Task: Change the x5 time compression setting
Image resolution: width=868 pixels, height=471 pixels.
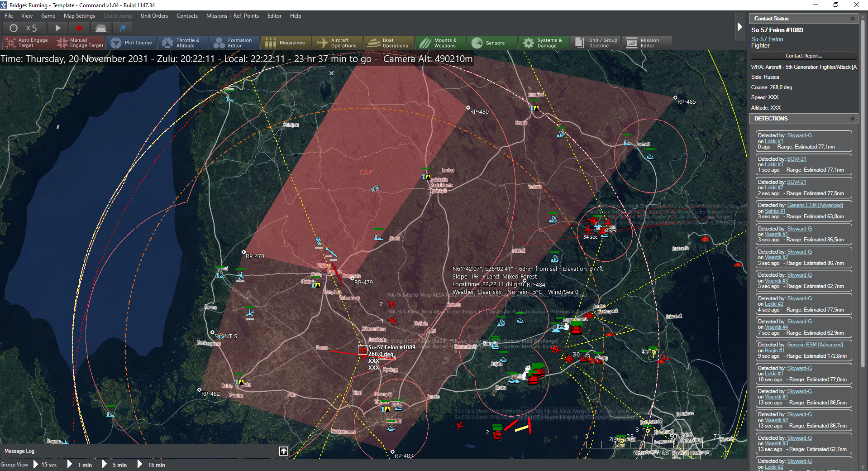Action: [x=25, y=28]
